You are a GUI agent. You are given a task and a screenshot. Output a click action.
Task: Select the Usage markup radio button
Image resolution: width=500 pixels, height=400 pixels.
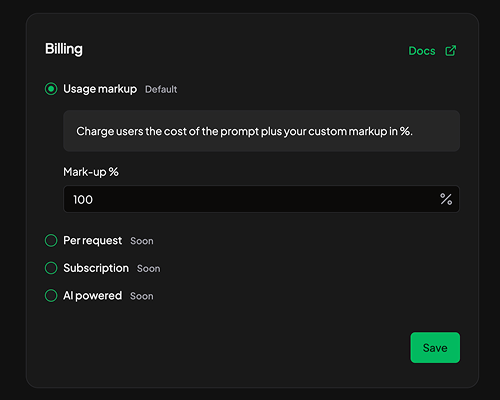coord(51,89)
